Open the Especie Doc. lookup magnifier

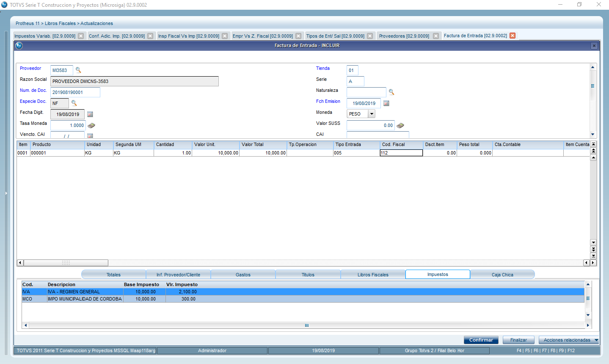click(74, 103)
